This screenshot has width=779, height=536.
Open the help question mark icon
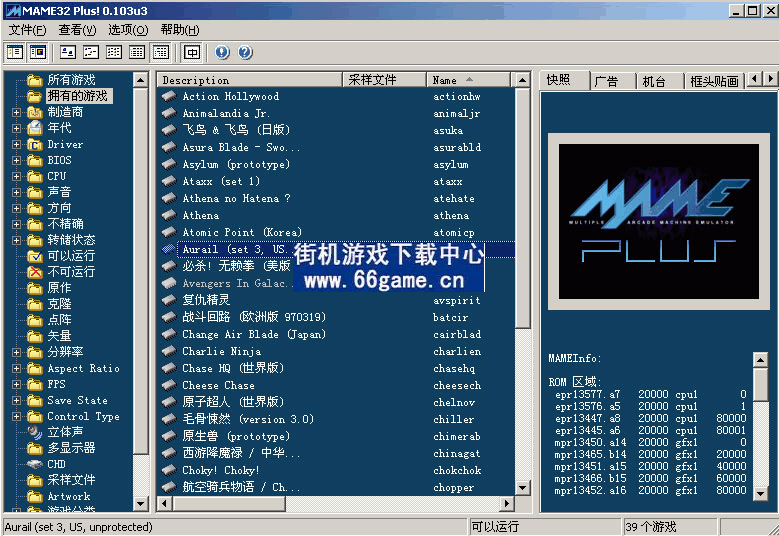click(245, 52)
